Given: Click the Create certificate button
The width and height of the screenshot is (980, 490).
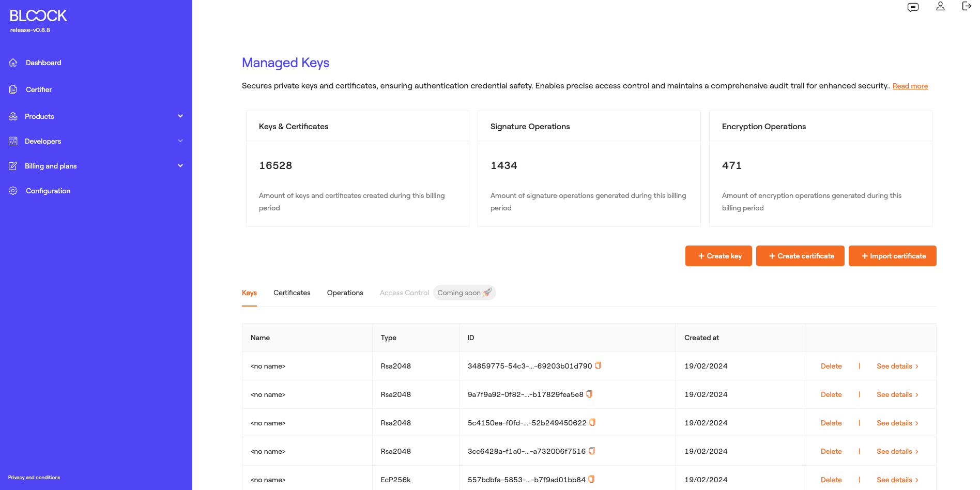Looking at the screenshot, I should click(x=800, y=256).
